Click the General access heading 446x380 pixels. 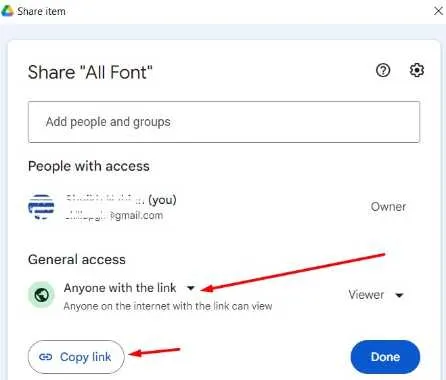tap(77, 259)
